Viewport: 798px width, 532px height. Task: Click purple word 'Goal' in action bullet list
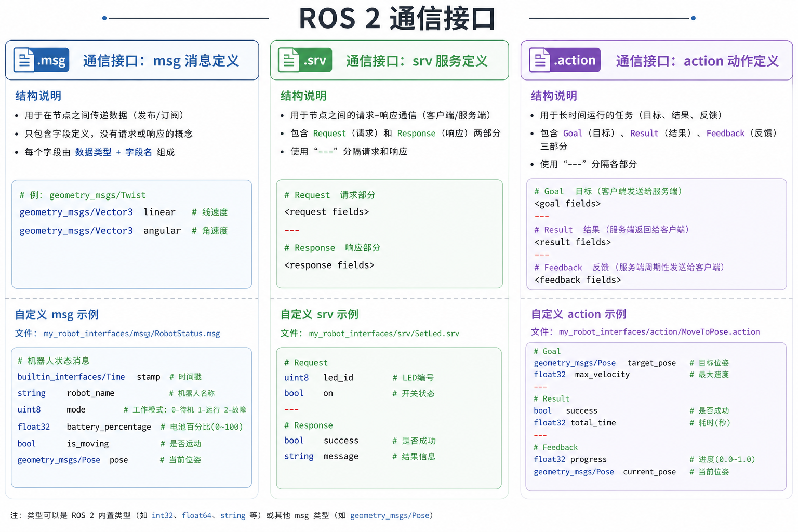573,134
